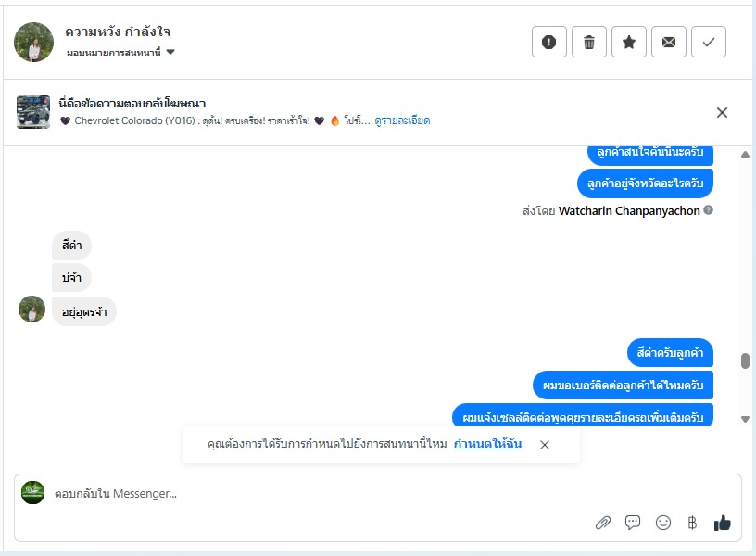
Task: Dismiss the assignment prompt popup
Action: [545, 445]
